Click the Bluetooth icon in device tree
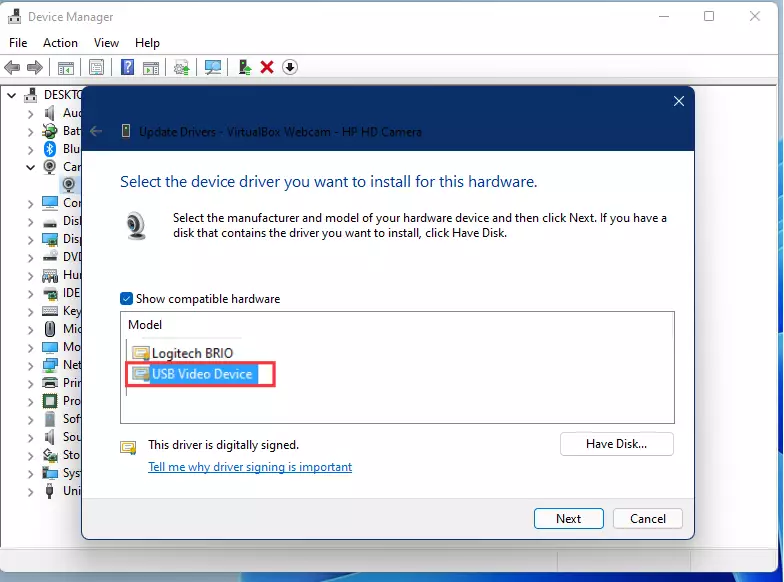 pyautogui.click(x=50, y=149)
